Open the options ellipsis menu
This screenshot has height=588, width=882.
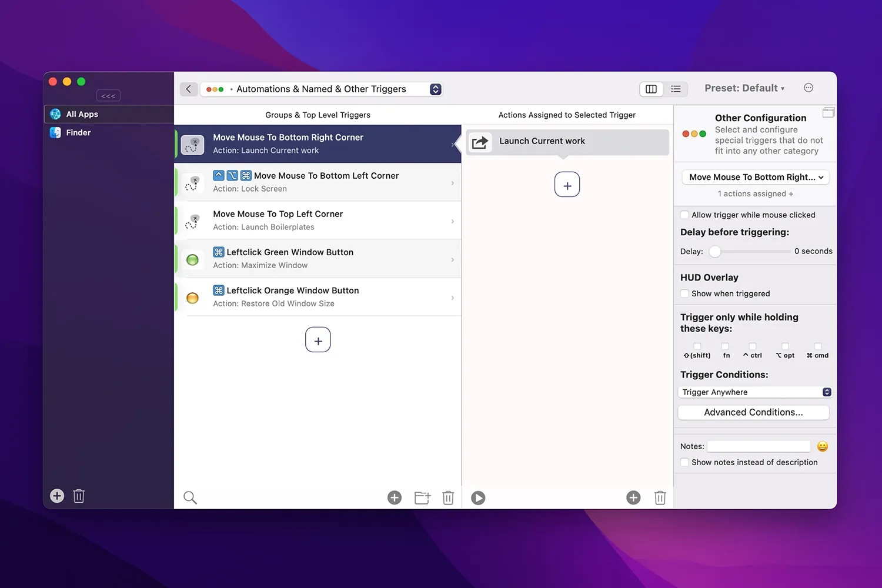(x=808, y=87)
